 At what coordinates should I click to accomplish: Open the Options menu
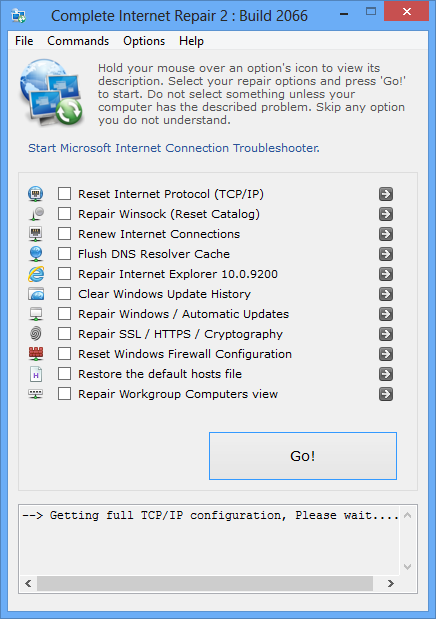pyautogui.click(x=144, y=41)
